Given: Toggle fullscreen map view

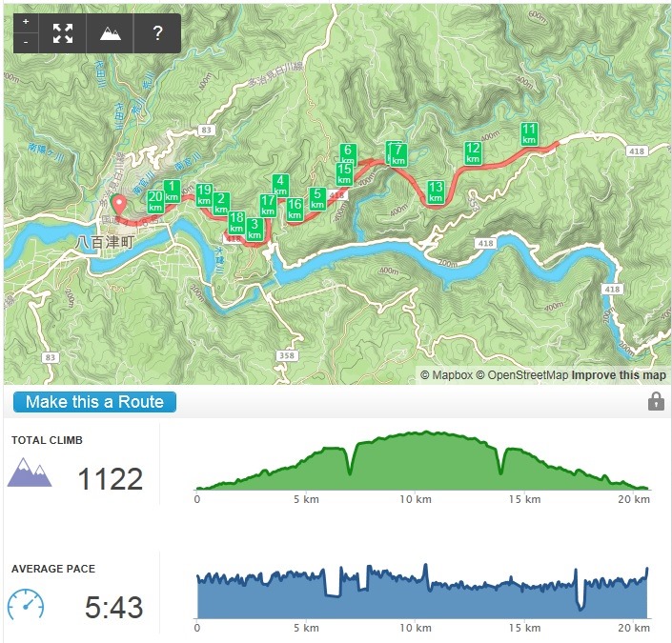Looking at the screenshot, I should [63, 33].
